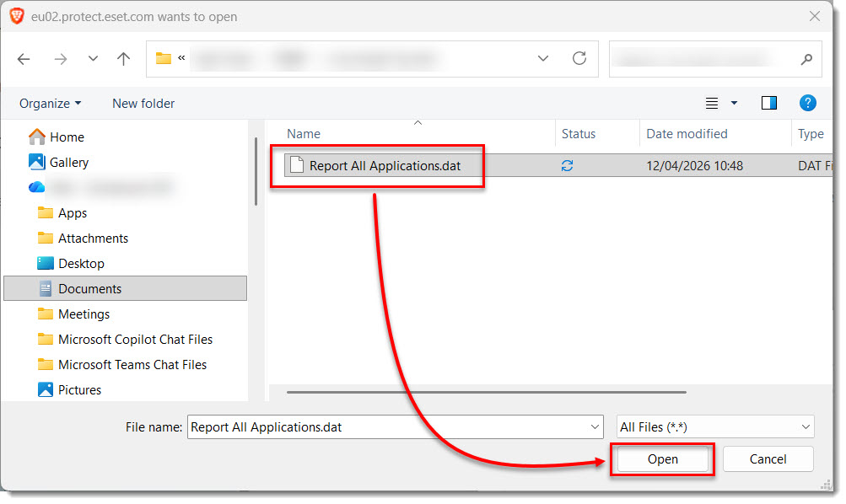The height and width of the screenshot is (504, 846).
Task: Open the Apps folder
Action: click(x=73, y=213)
